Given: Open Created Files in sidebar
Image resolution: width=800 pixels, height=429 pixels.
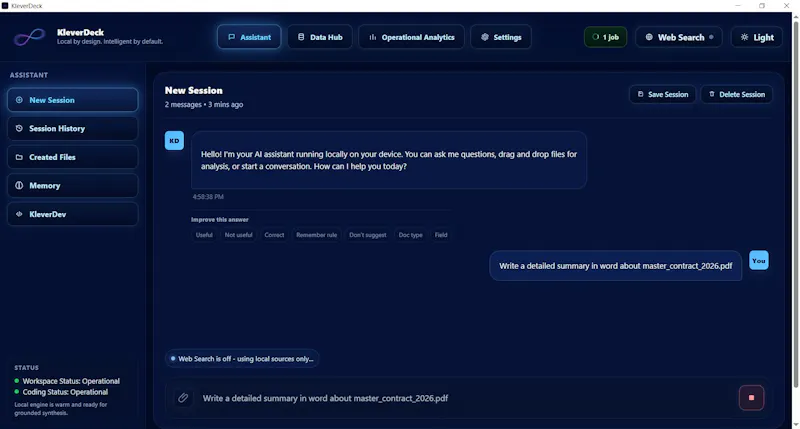Looking at the screenshot, I should point(72,157).
